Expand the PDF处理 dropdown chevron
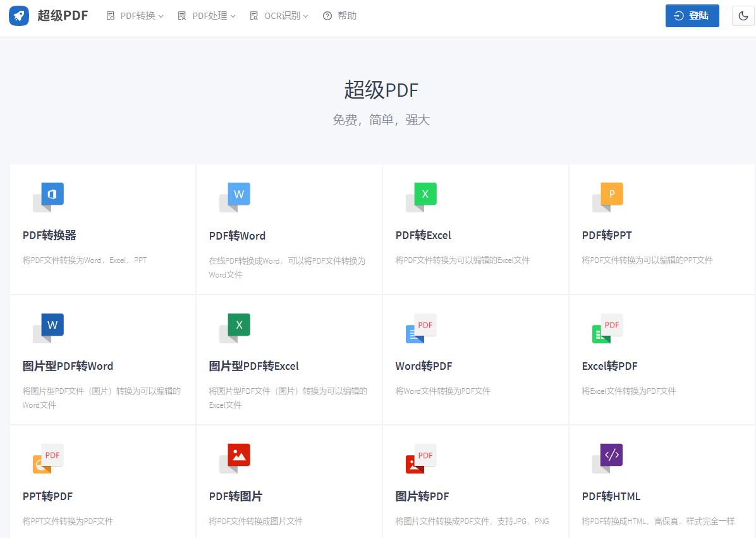The height and width of the screenshot is (538, 756). [x=233, y=16]
